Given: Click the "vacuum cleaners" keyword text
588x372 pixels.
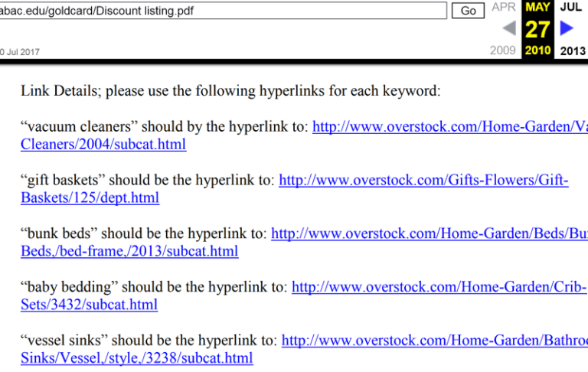Looking at the screenshot, I should click(x=80, y=127).
